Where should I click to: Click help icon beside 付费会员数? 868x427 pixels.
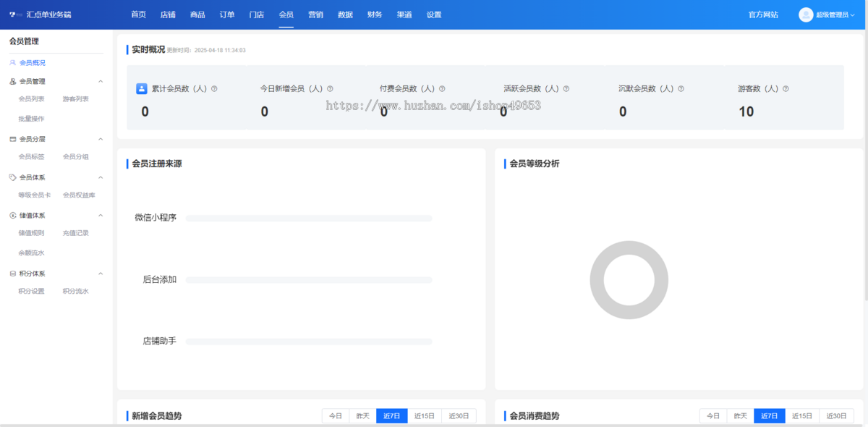pyautogui.click(x=442, y=89)
